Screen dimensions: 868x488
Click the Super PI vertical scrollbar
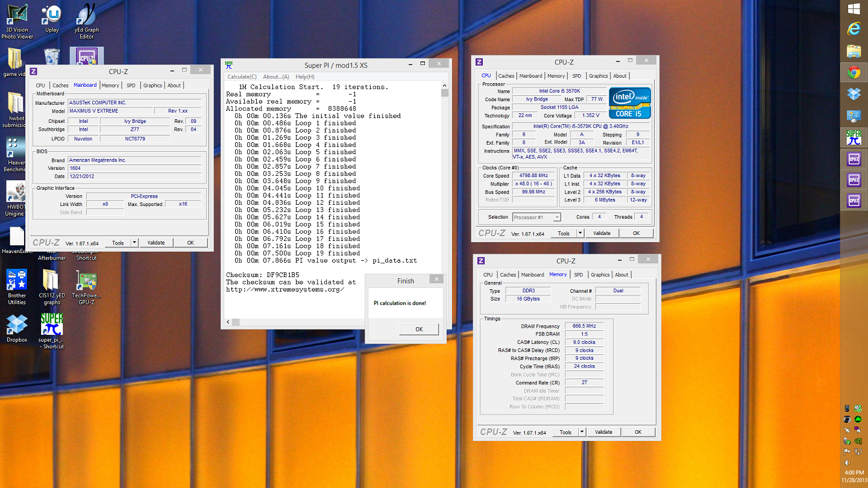click(x=445, y=199)
